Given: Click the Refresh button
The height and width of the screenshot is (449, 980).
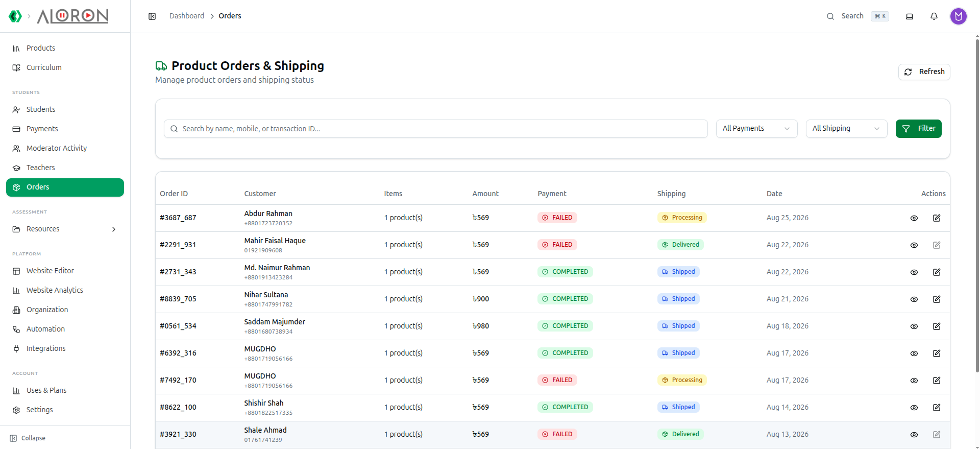Looking at the screenshot, I should (x=924, y=72).
